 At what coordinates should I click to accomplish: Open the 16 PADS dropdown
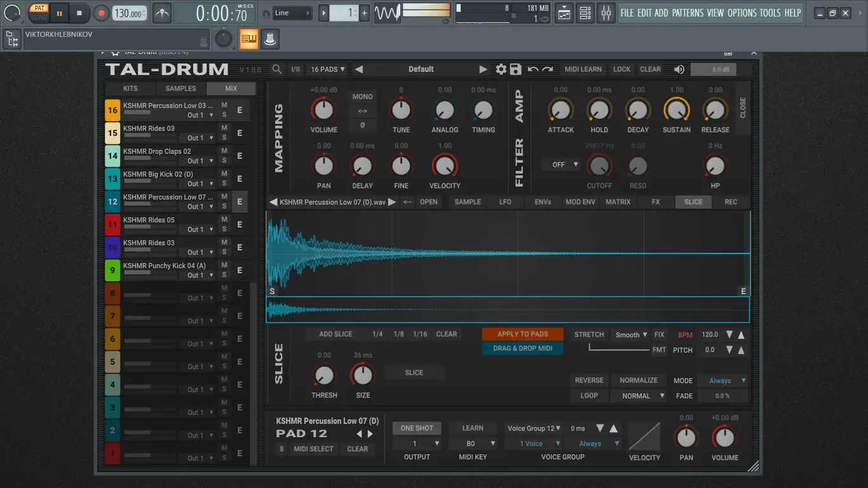327,69
